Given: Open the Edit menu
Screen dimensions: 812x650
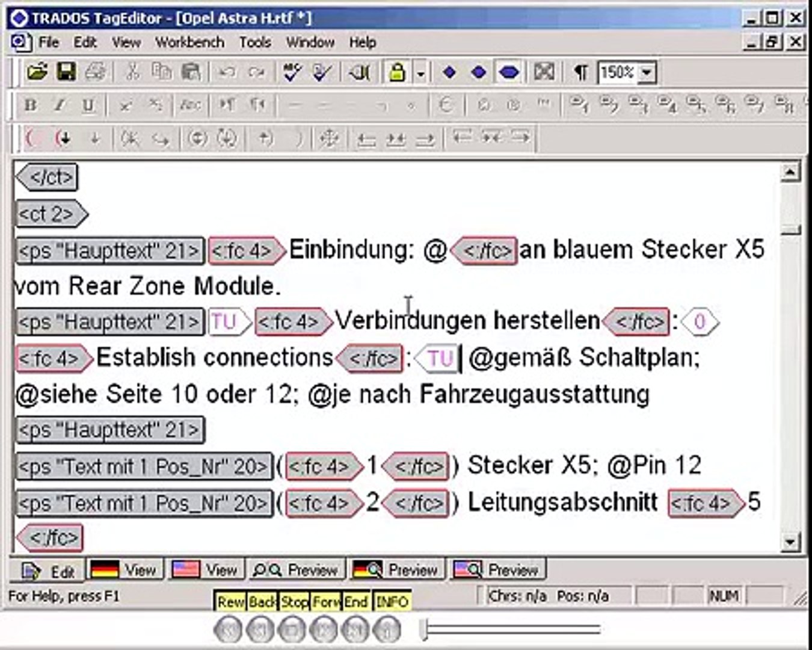Looking at the screenshot, I should 85,42.
